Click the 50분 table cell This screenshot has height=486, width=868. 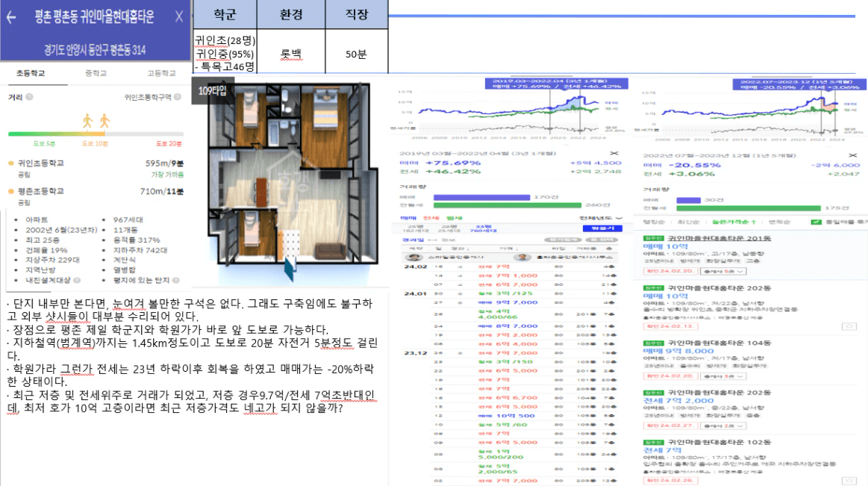(x=357, y=54)
